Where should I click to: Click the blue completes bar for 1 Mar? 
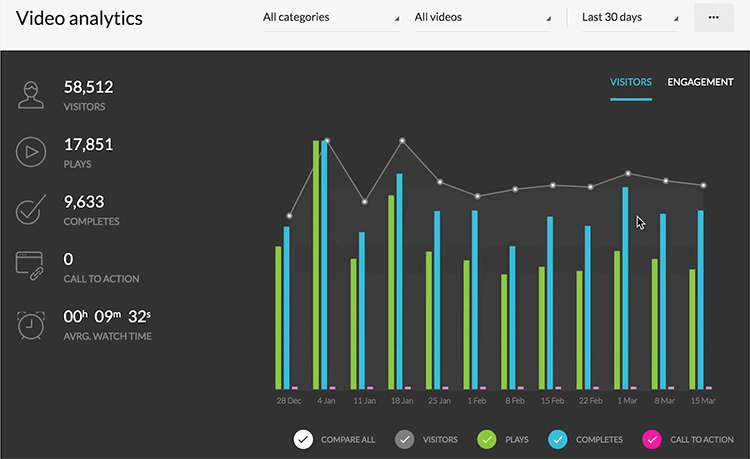point(625,288)
